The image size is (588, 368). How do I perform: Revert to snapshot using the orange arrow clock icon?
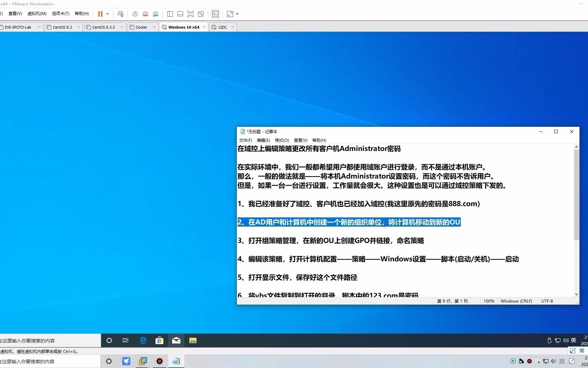click(145, 14)
